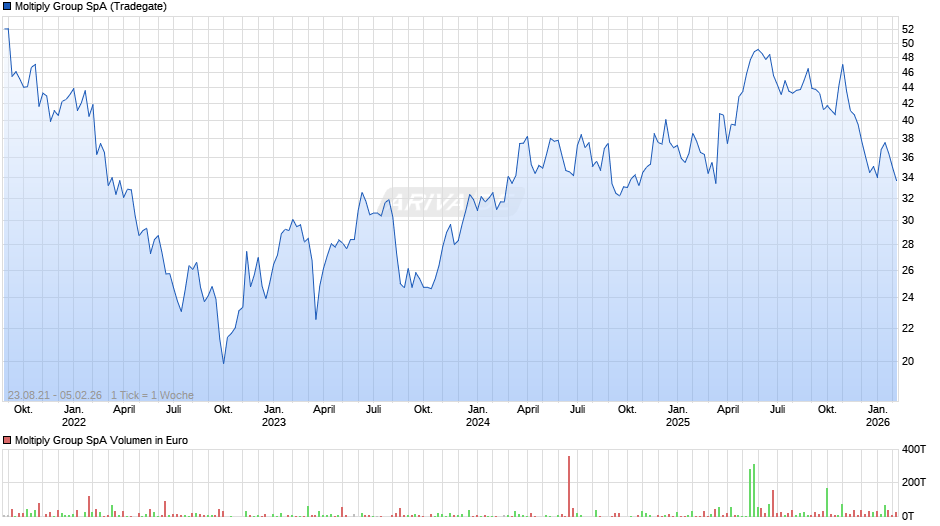Click the volume axis label 400T

[914, 449]
